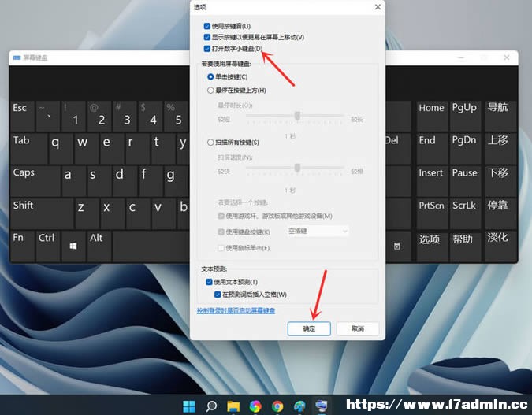
Task: Click the backtick/tilde key on the on-screen keyboard
Action: click(x=48, y=116)
